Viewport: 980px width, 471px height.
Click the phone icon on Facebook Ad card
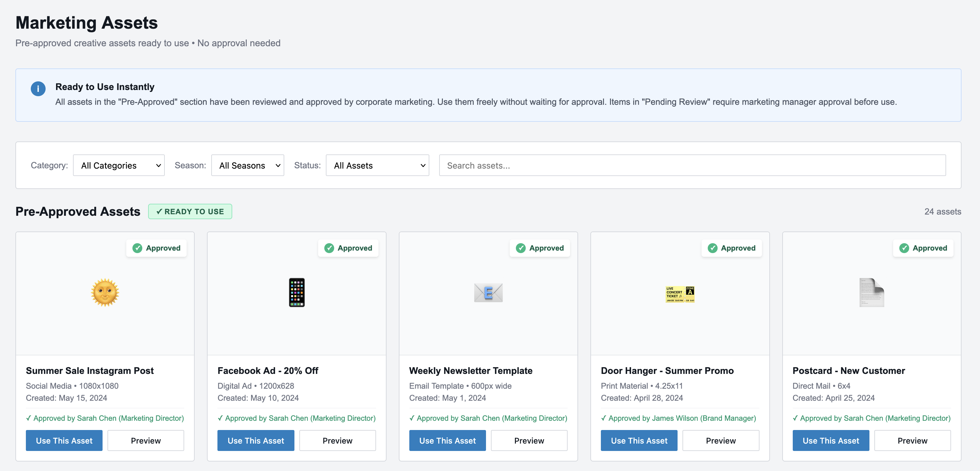click(x=297, y=293)
